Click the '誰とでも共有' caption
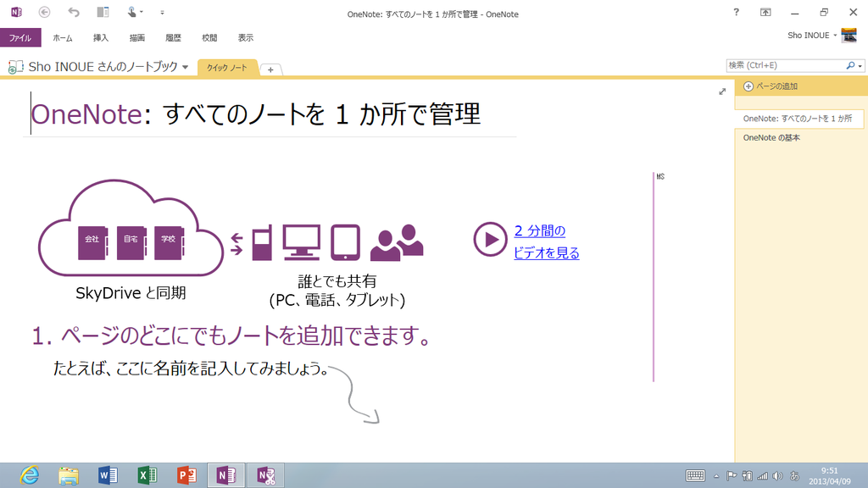The height and width of the screenshot is (488, 868). tap(337, 281)
